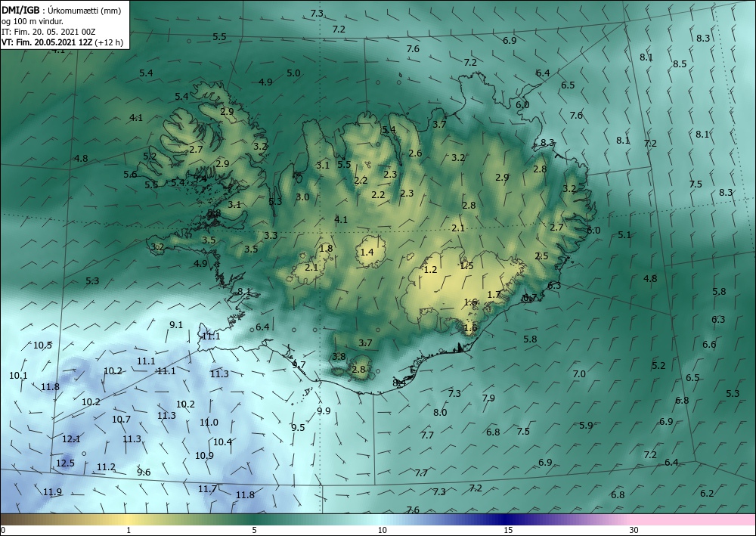This screenshot has height=536, width=756.
Task: Click the value 6.2 on the map
Action: pyautogui.click(x=707, y=493)
